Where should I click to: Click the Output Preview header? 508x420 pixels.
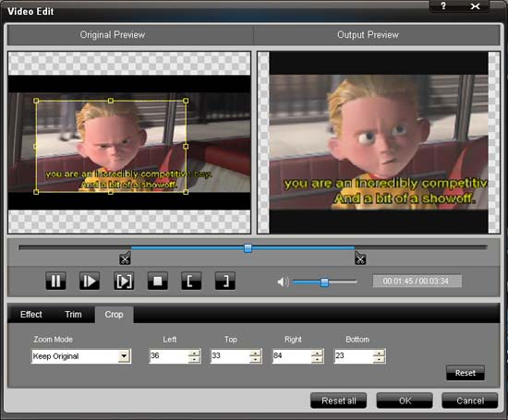pyautogui.click(x=368, y=35)
